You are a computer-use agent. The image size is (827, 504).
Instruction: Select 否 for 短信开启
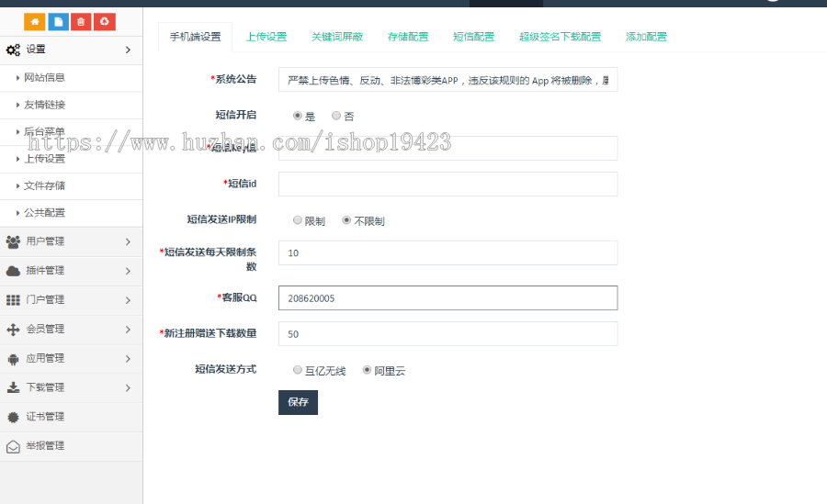[x=336, y=116]
